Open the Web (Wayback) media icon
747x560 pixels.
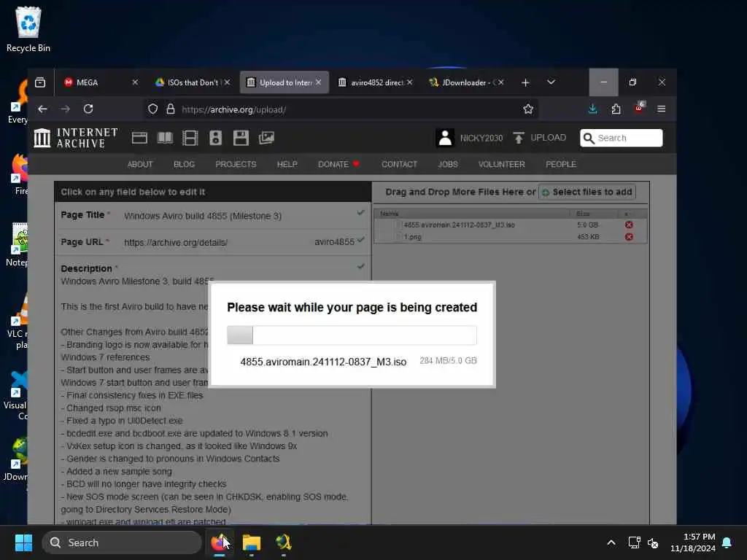pyautogui.click(x=139, y=138)
